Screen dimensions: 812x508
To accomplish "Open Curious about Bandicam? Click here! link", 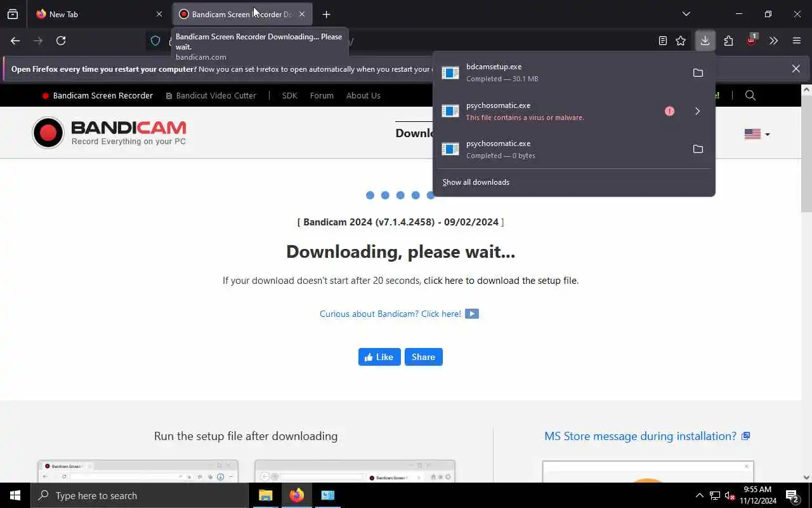I will click(390, 314).
